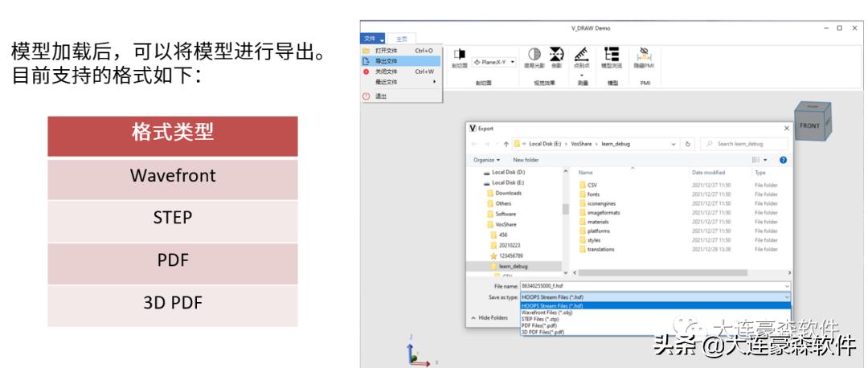This screenshot has width=868, height=368.
Task: Select 3D PDF Files(*.pdf) type option
Action: [656, 332]
